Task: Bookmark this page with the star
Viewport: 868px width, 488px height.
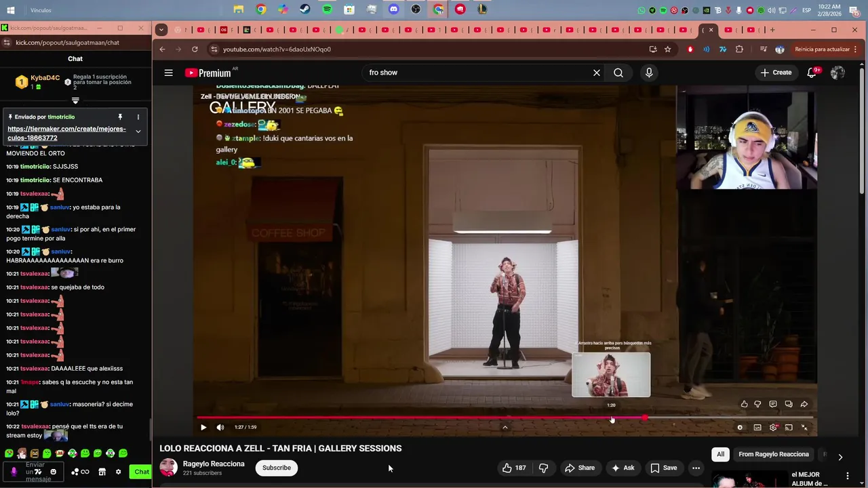Action: 667,49
